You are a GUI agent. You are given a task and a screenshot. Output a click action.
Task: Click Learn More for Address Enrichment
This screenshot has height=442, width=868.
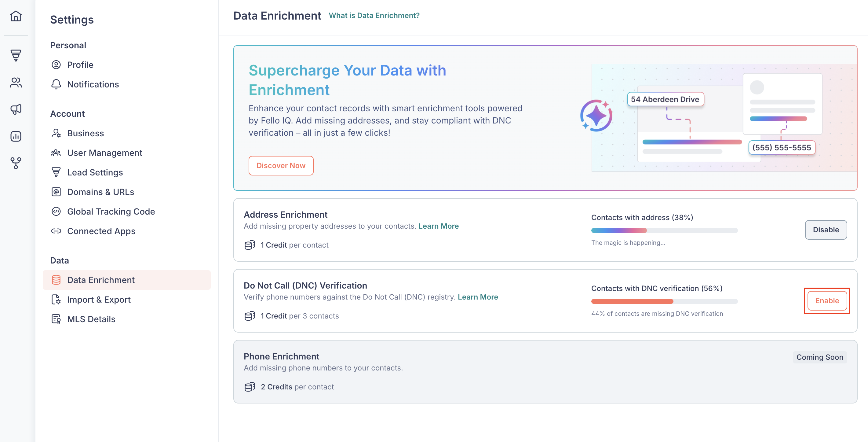438,226
